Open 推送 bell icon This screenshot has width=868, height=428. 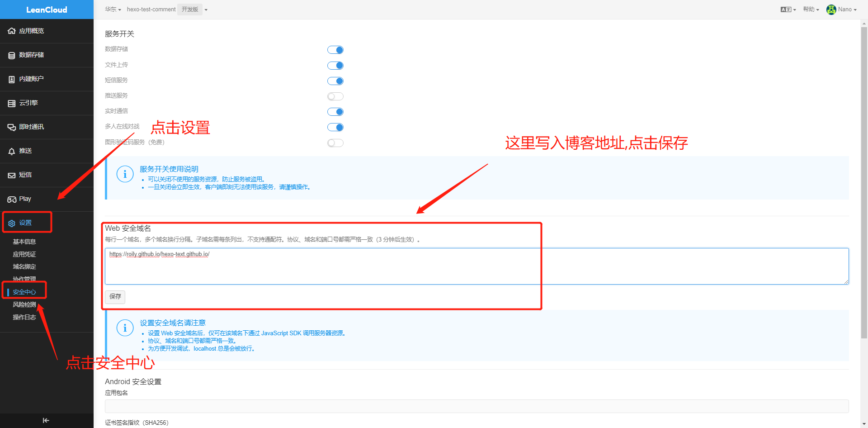[12, 151]
